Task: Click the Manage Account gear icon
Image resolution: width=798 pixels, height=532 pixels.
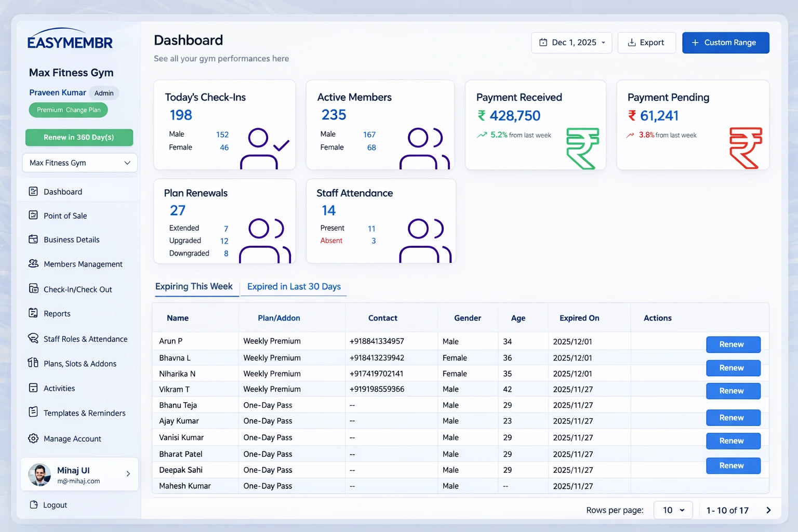Action: pyautogui.click(x=33, y=438)
